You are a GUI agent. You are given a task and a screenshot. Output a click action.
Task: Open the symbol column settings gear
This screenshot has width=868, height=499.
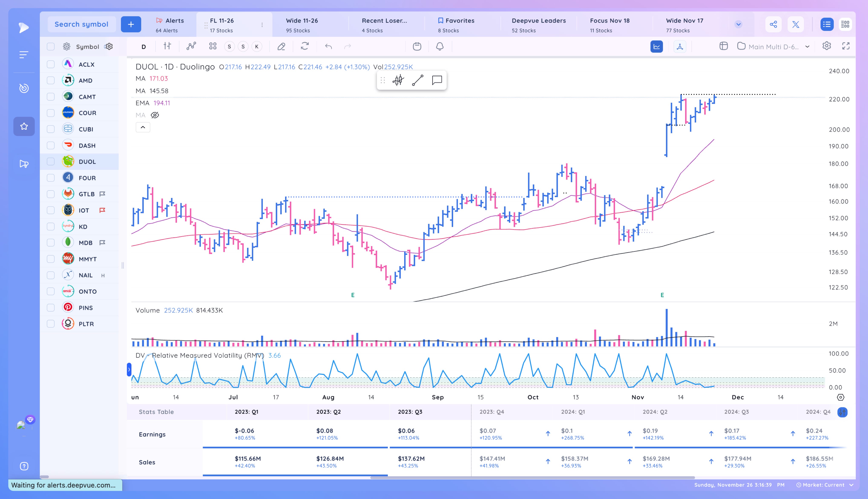click(x=109, y=47)
